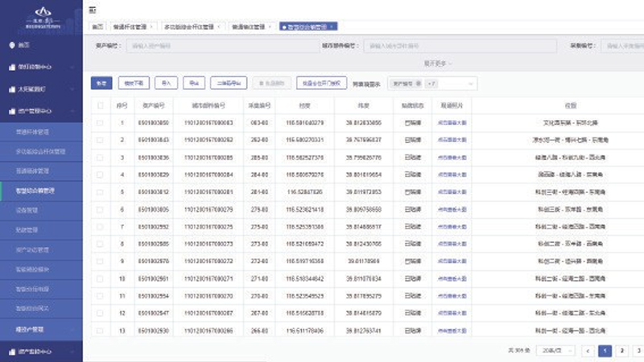The width and height of the screenshot is (644, 362).
Task: Click the home location pin icon in sidebar
Action: click(x=10, y=45)
